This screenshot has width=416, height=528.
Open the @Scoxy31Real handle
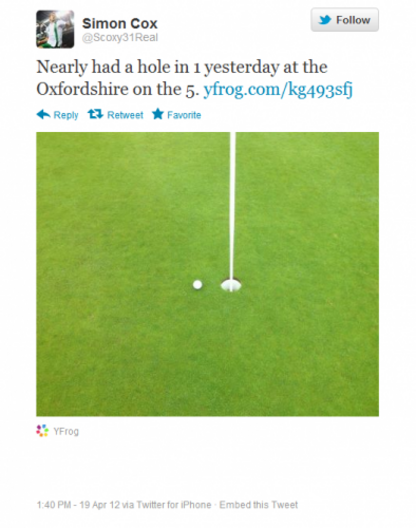pyautogui.click(x=120, y=37)
